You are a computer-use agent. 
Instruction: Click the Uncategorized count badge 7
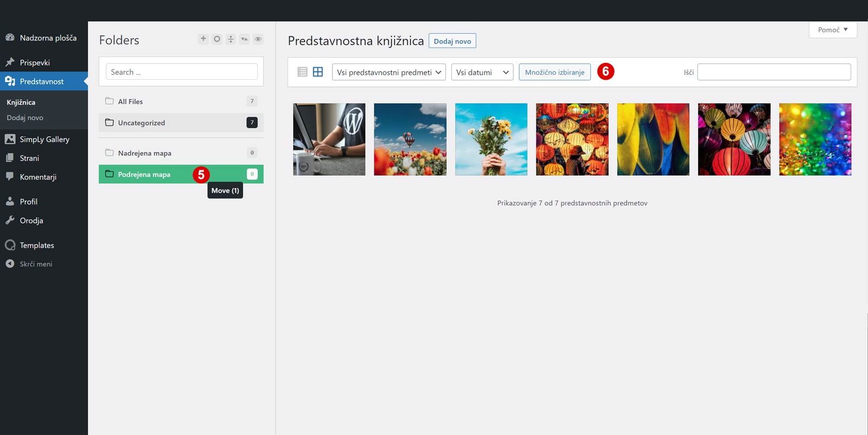click(252, 123)
